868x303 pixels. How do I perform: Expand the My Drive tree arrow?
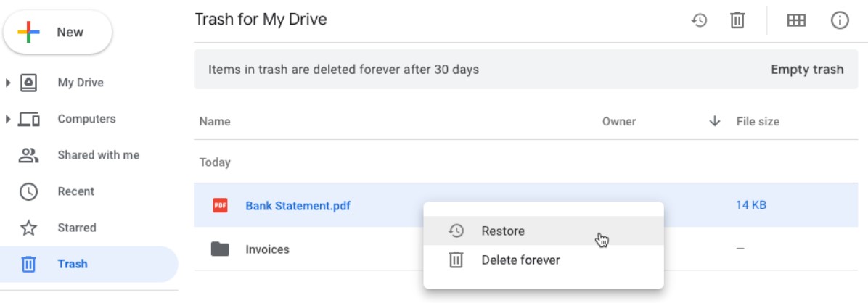(8, 83)
